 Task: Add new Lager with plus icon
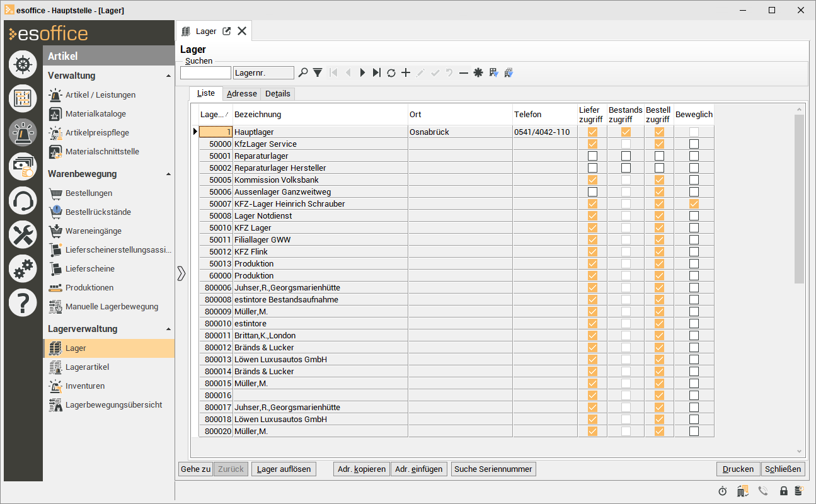[x=406, y=73]
